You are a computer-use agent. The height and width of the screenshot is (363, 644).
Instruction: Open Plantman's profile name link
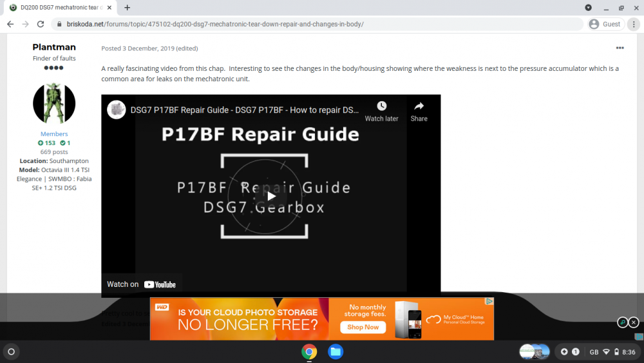click(54, 47)
